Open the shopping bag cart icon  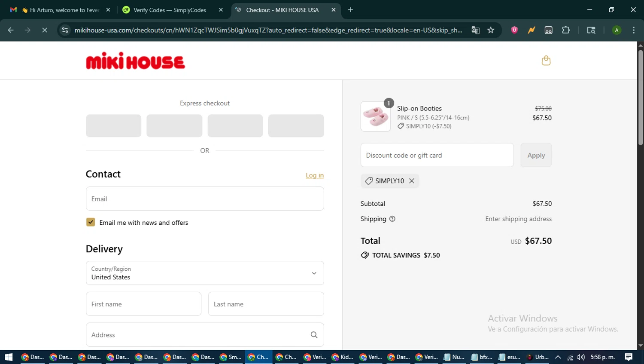546,61
